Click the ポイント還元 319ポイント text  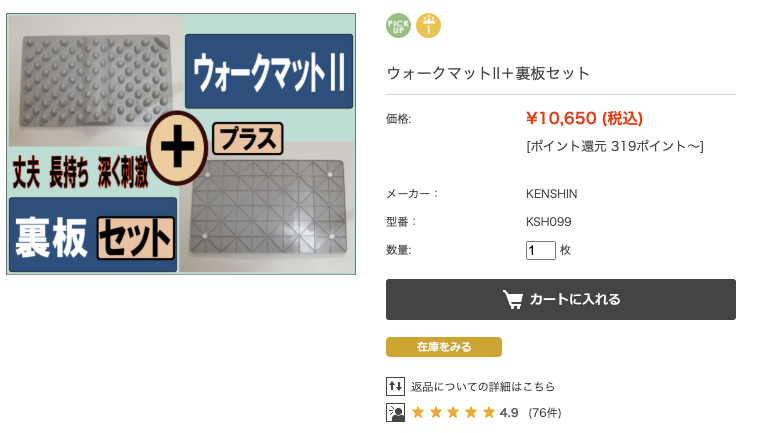pos(614,146)
